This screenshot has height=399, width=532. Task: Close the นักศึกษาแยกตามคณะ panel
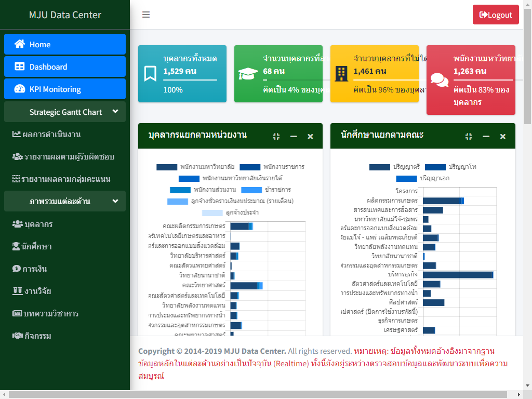point(502,136)
